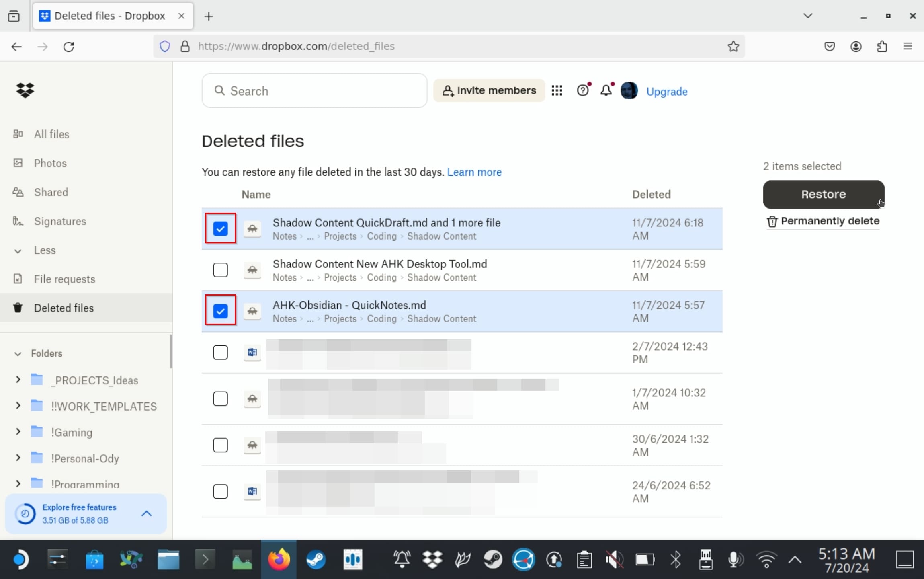The image size is (924, 579).
Task: Expand the !Gaming folder
Action: tap(18, 432)
